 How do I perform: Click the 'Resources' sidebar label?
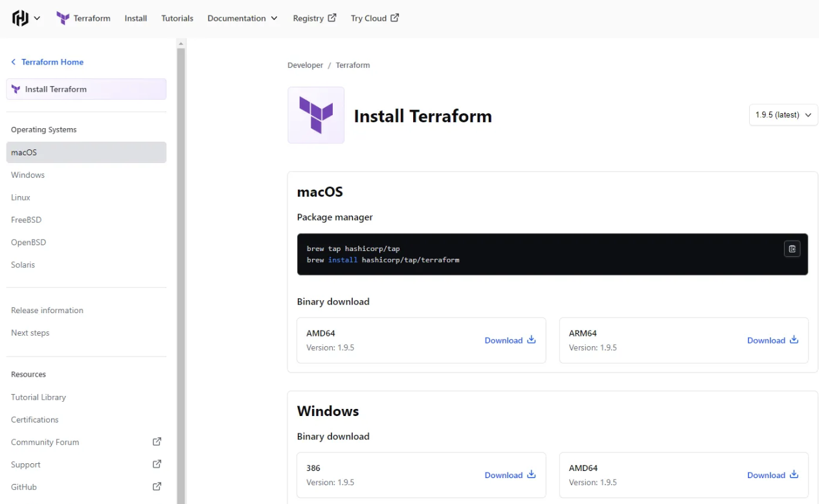pos(28,375)
